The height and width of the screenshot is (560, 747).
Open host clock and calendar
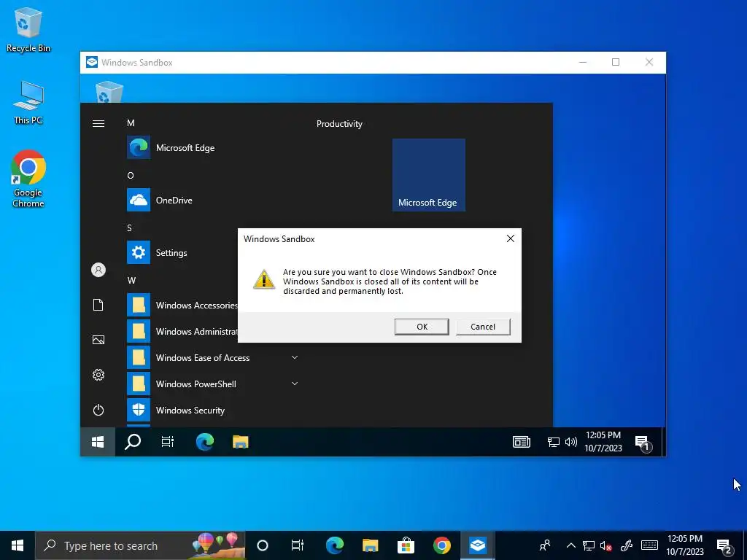(x=684, y=545)
